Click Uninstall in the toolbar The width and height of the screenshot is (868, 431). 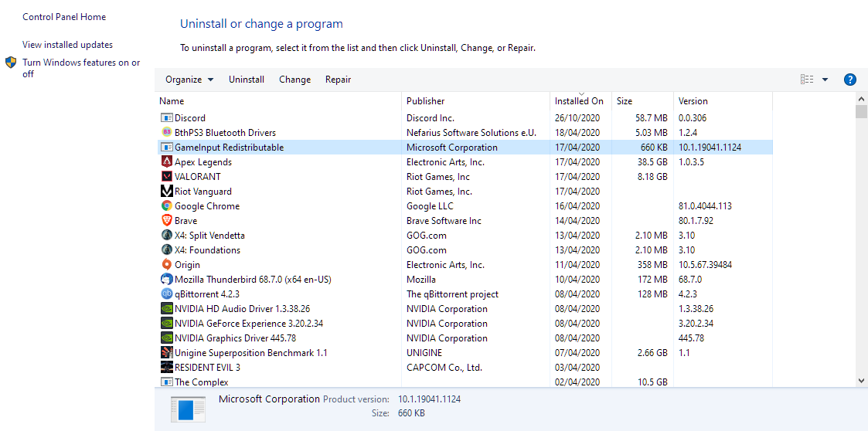tap(247, 80)
